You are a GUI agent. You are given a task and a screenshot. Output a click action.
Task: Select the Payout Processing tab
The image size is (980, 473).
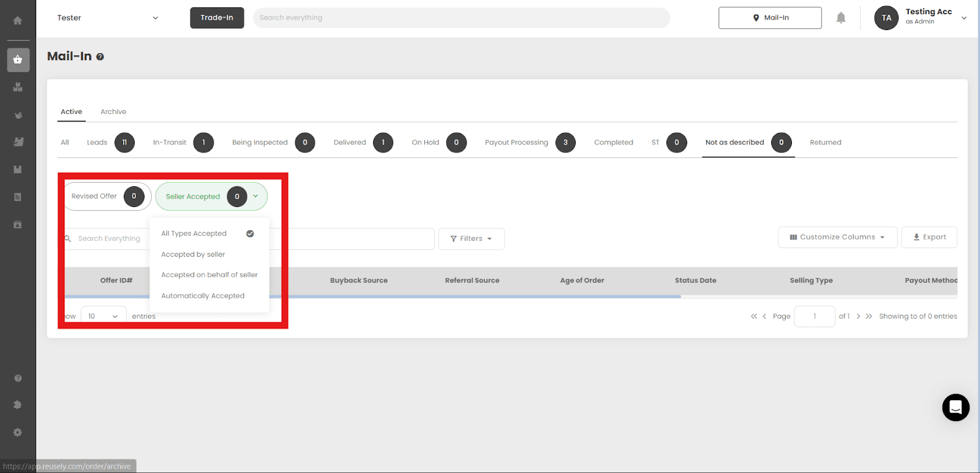530,143
